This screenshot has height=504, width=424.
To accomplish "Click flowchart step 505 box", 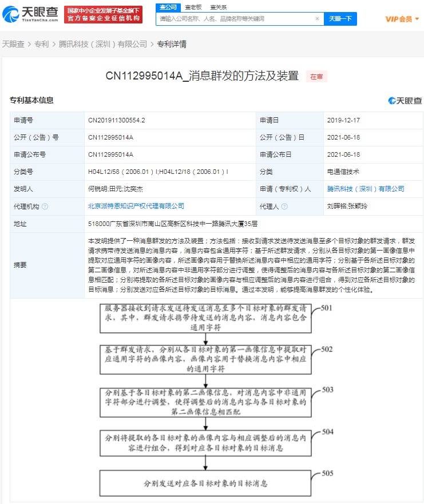I will click(x=206, y=483).
